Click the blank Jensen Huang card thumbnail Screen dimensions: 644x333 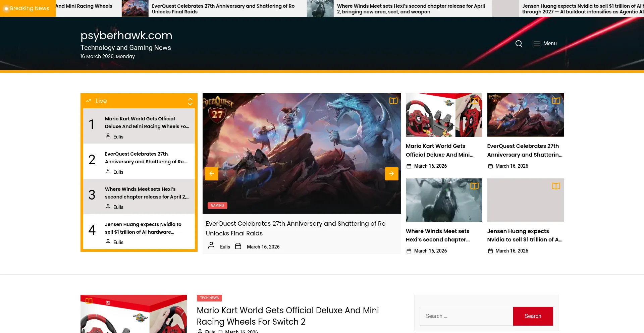coord(525,200)
